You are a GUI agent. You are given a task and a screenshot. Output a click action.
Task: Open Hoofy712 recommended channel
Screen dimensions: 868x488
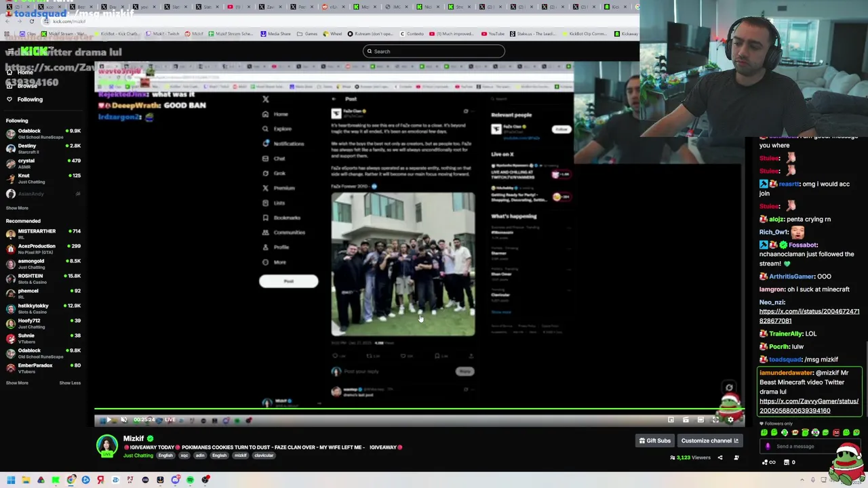click(x=43, y=323)
